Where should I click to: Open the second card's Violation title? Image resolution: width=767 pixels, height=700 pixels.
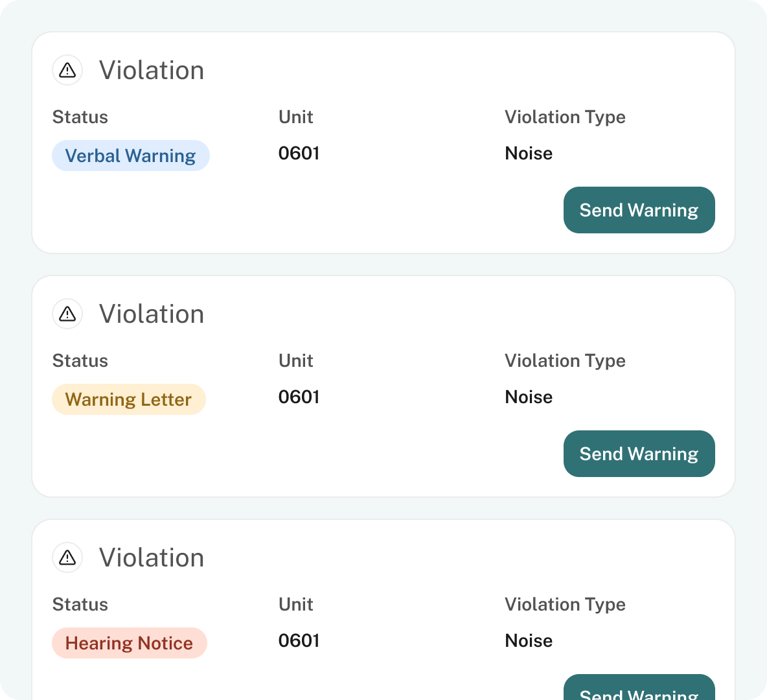point(152,314)
